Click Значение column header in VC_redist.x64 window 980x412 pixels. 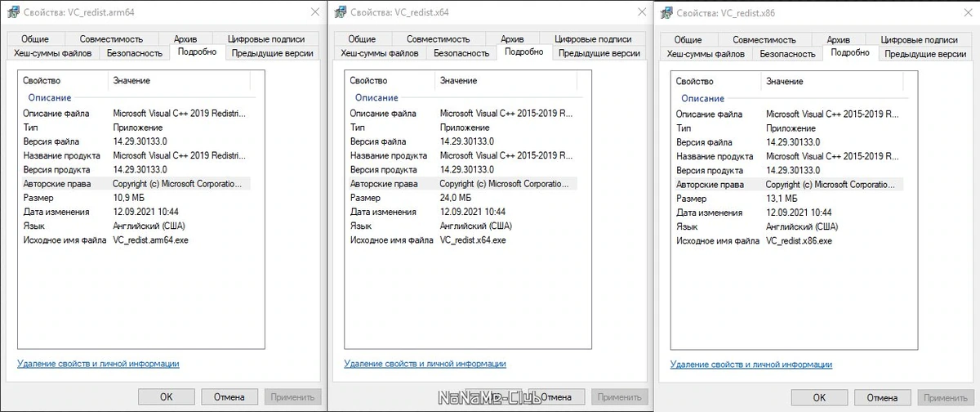pos(506,81)
